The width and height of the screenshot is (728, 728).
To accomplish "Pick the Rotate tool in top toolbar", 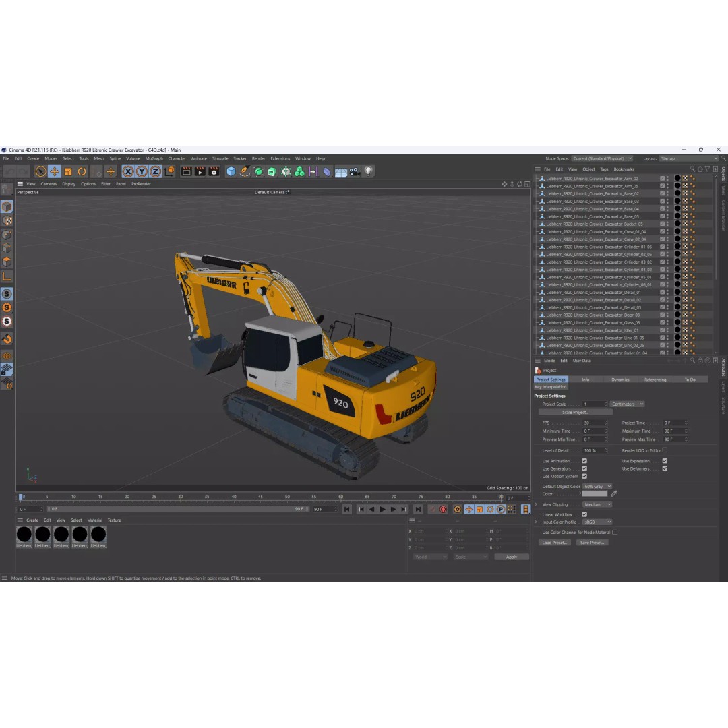I will point(82,172).
